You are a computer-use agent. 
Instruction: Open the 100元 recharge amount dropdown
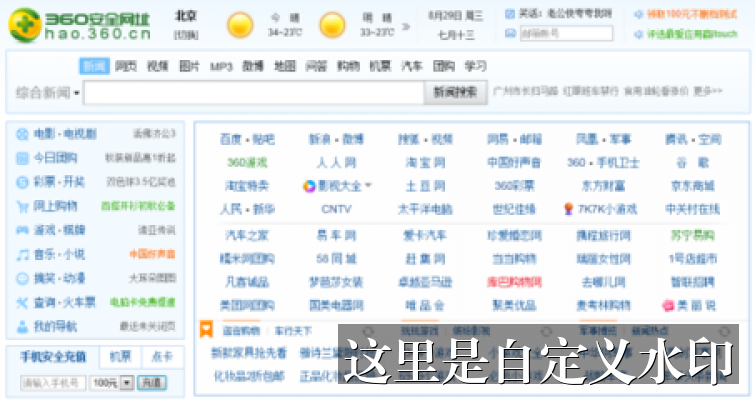tap(126, 383)
